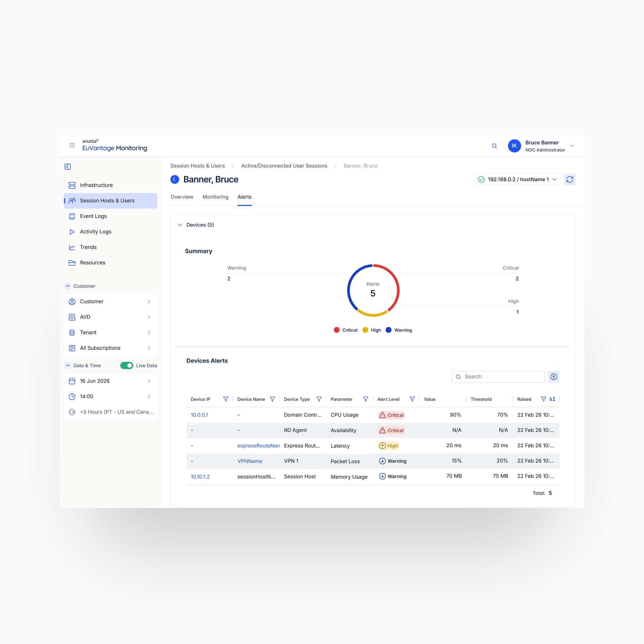This screenshot has width=644, height=644.
Task: Open the 192.168.0.2 / hostName 1 dropdown
Action: coord(518,179)
